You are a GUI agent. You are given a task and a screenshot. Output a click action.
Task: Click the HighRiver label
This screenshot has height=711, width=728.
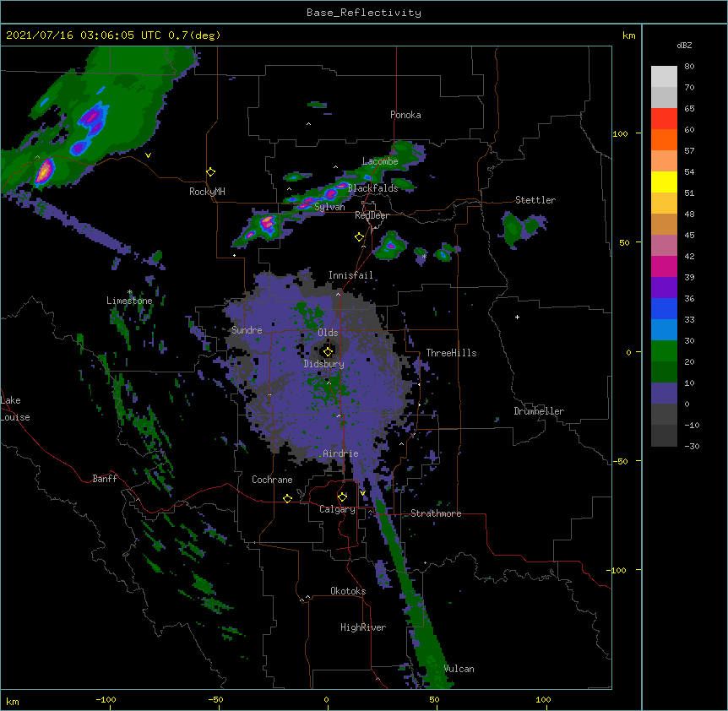(x=363, y=627)
